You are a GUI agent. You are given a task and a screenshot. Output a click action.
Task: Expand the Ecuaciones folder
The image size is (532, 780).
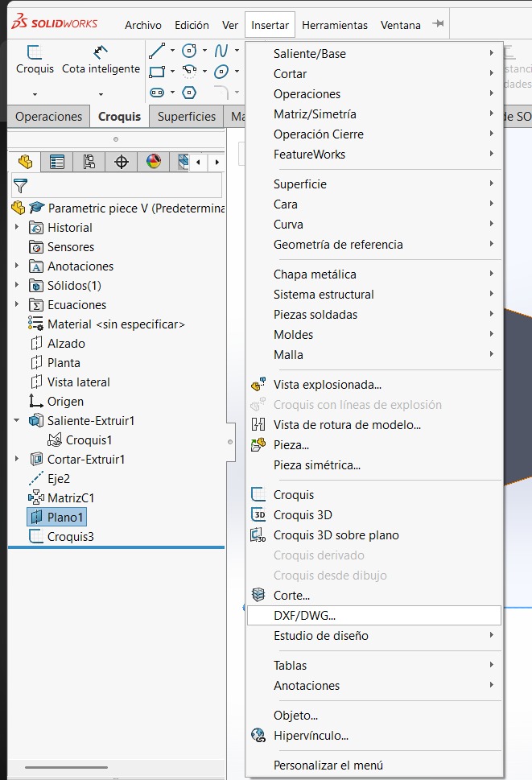[17, 304]
